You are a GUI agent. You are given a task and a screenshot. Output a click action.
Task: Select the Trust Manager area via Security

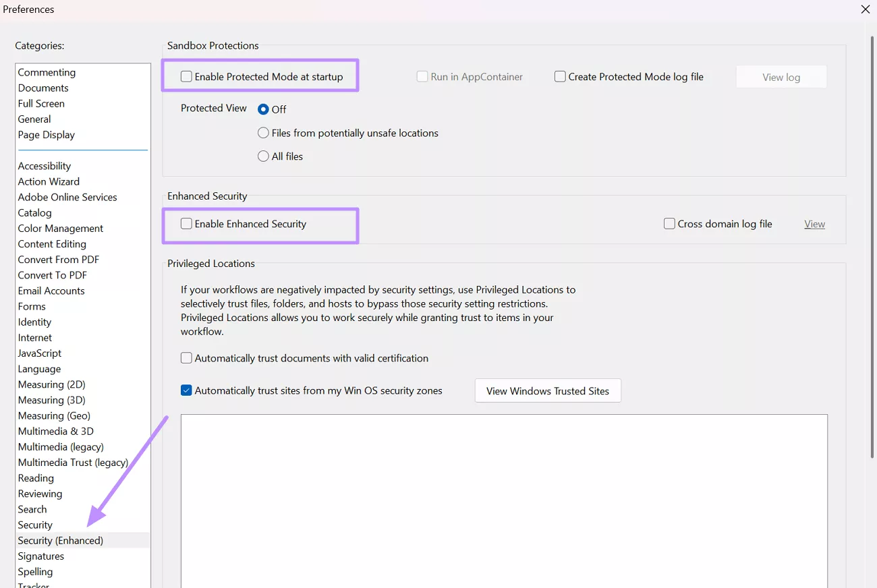35,525
